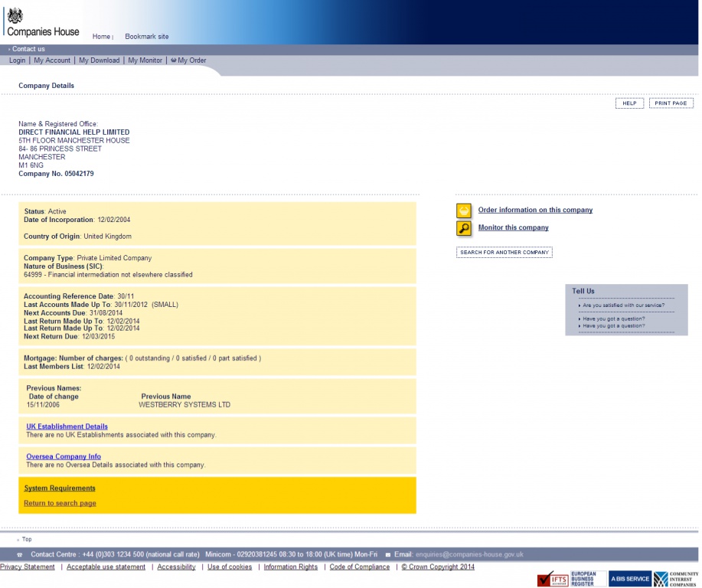The width and height of the screenshot is (702, 588).
Task: Click the 84- 86 PRINCESS STREET line
Action: coord(60,149)
